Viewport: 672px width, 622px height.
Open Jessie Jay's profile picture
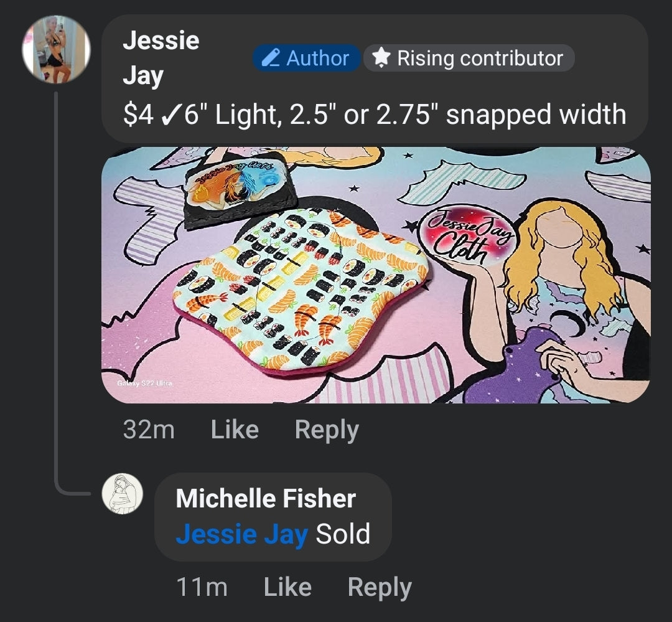(56, 50)
